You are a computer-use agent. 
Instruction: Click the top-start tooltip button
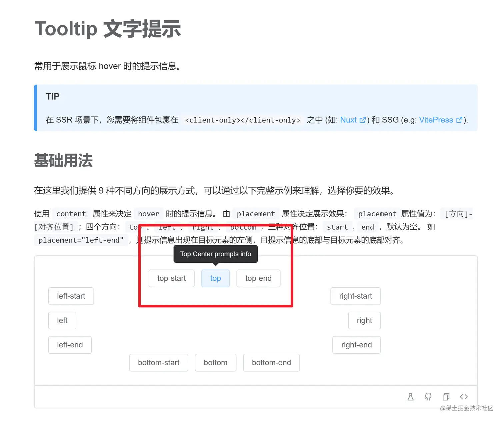click(171, 278)
